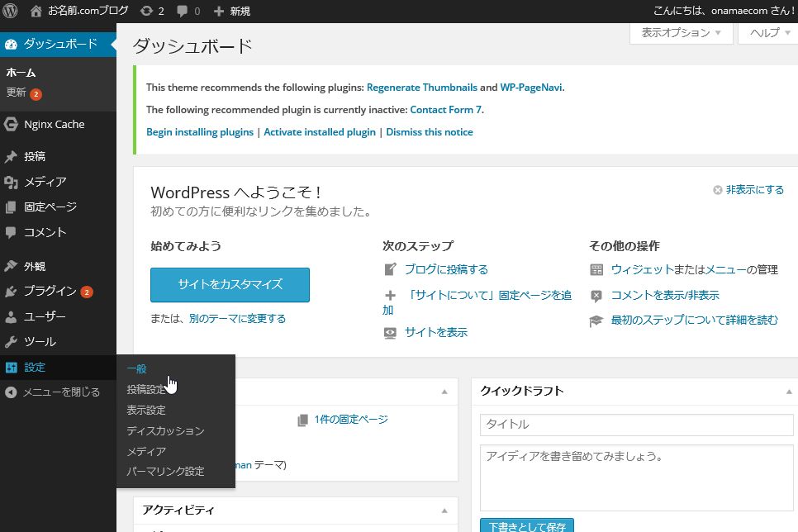Click the メディア sidebar icon

click(x=11, y=182)
